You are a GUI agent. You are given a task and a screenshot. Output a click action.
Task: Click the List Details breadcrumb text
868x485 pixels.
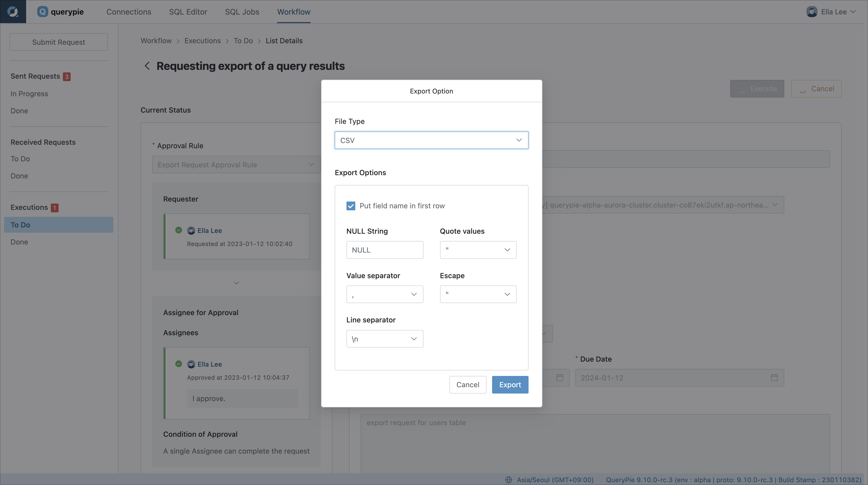point(284,41)
